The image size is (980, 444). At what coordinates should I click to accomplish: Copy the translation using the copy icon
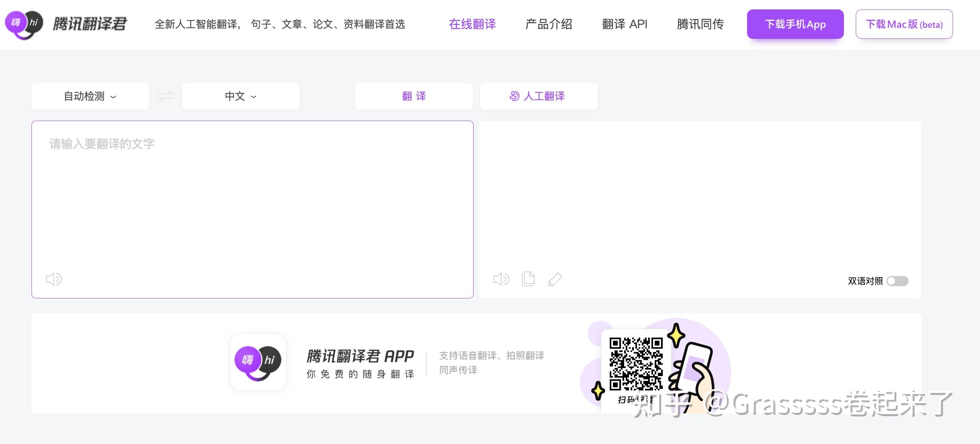point(528,279)
